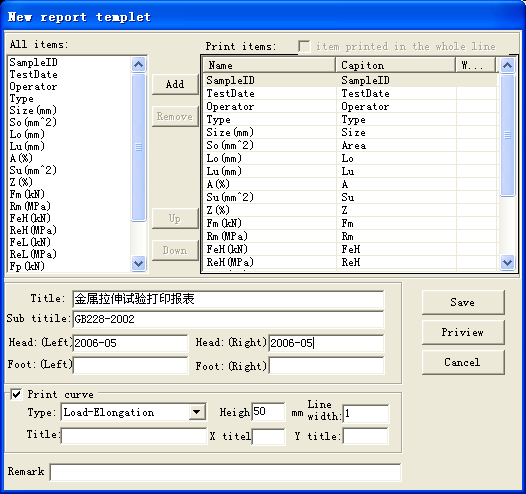Toggle 'item printed in the whole line' checkbox
526x494 pixels.
pos(304,46)
